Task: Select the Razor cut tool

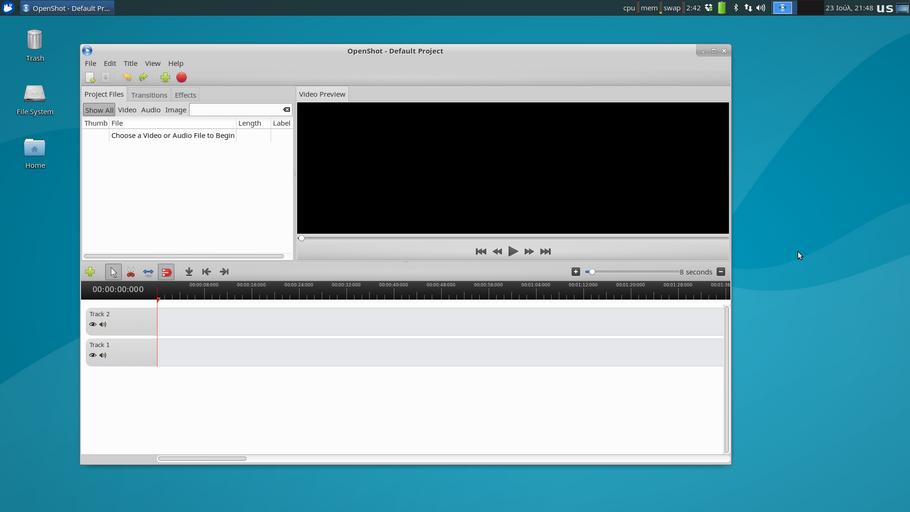Action: [x=130, y=272]
